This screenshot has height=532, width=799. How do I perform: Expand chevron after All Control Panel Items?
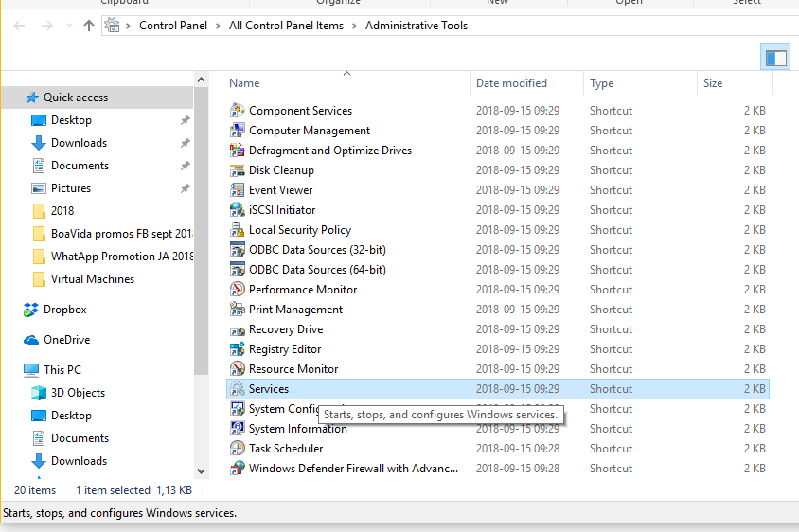tap(354, 26)
